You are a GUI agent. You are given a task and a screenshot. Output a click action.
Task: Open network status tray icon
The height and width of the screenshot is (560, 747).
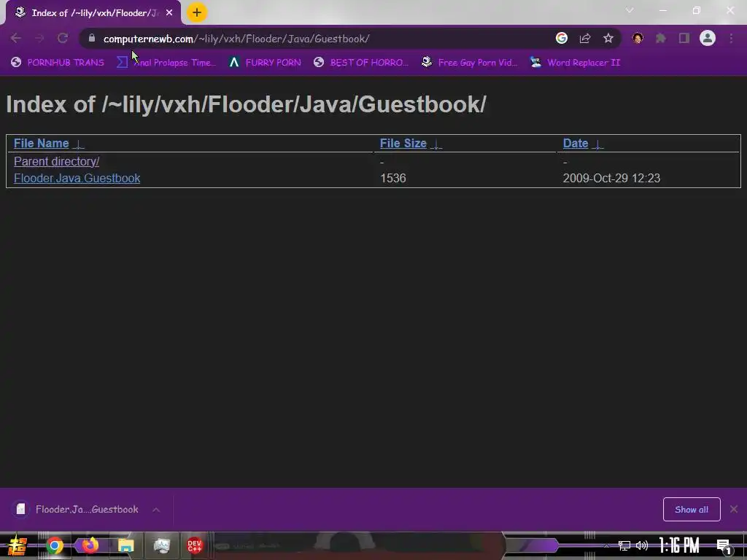click(x=624, y=545)
